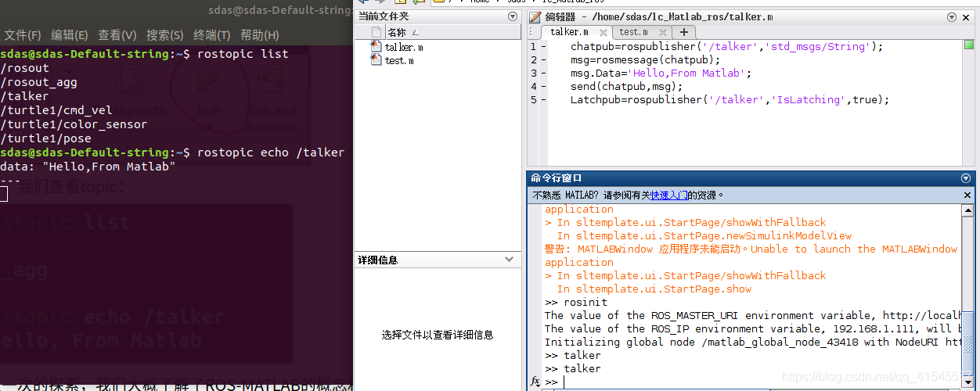Open the 查看(V) terminal menu
980x391 pixels.
tap(117, 35)
